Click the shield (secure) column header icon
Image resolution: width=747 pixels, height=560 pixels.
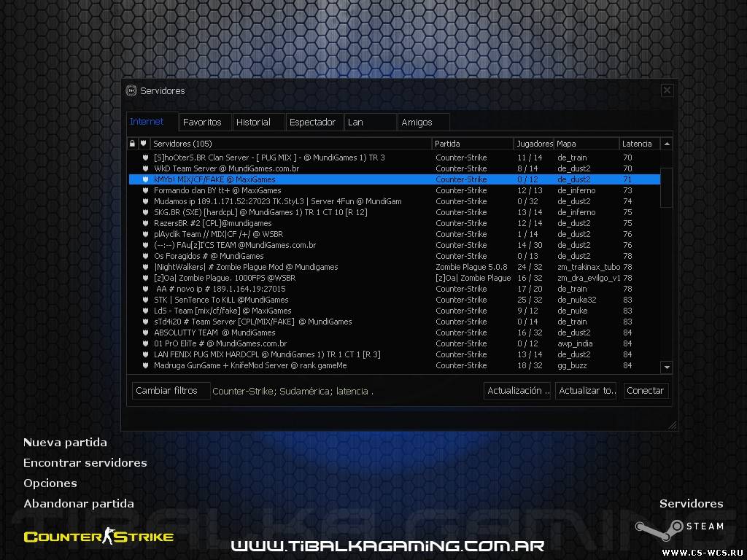[144, 144]
